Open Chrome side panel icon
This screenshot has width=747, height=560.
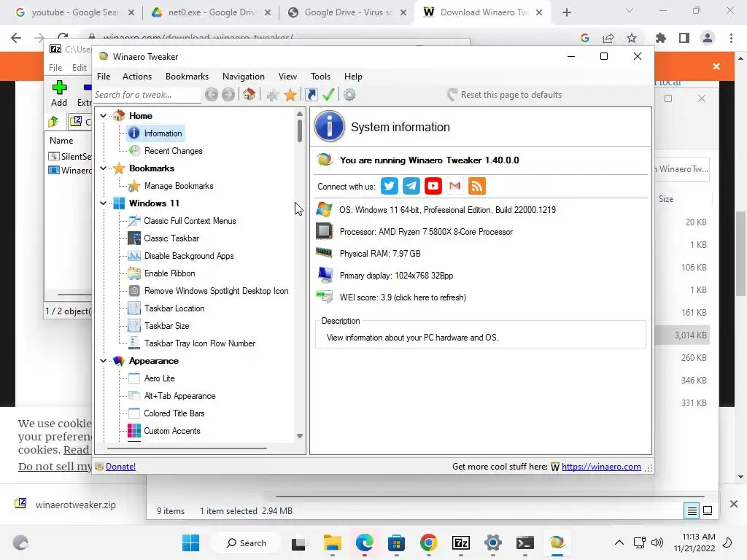pyautogui.click(x=684, y=38)
